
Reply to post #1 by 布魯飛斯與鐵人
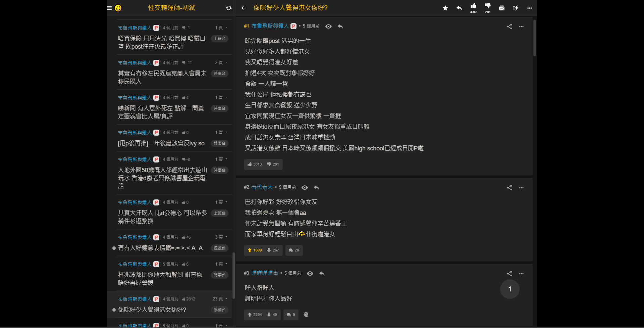(x=340, y=26)
